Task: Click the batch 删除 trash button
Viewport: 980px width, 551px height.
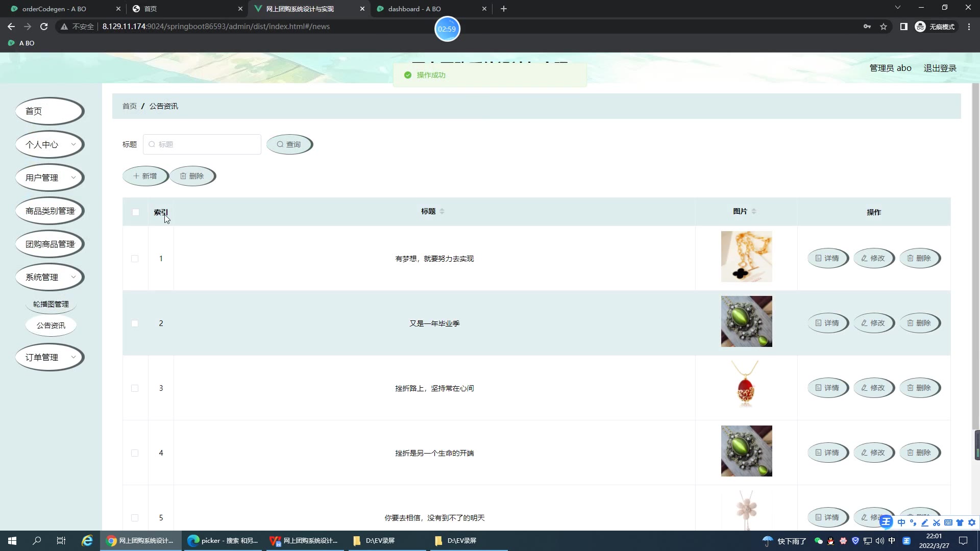Action: point(192,176)
